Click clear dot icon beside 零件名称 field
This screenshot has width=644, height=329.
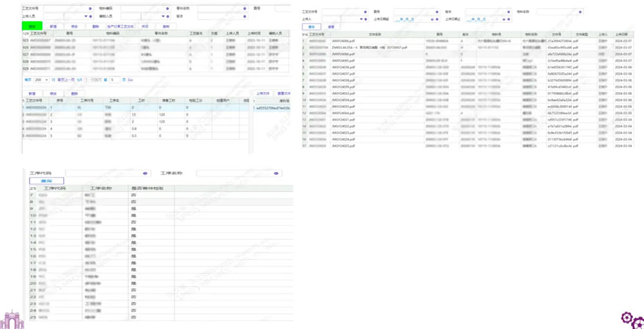tap(244, 9)
